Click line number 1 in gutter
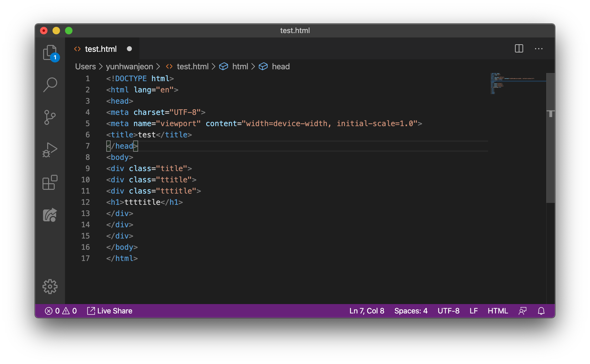 point(87,79)
